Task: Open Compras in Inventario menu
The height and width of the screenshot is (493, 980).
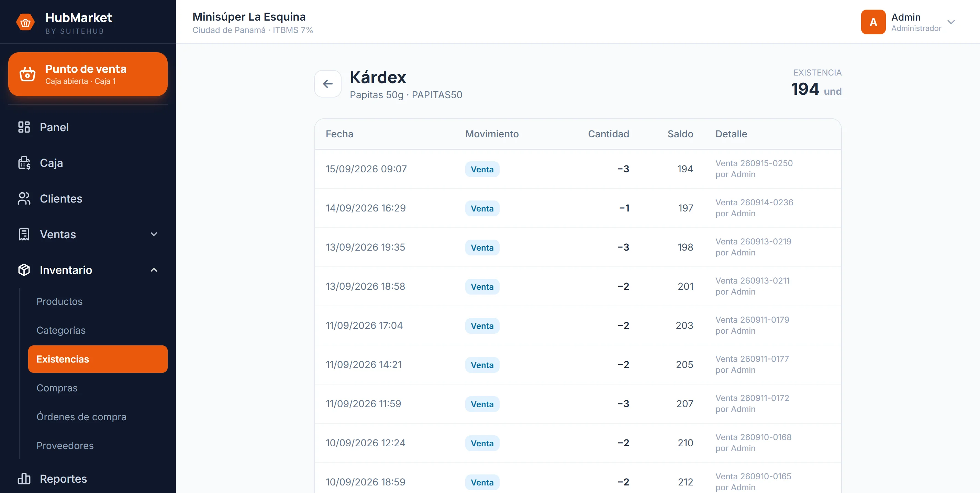Action: point(57,388)
